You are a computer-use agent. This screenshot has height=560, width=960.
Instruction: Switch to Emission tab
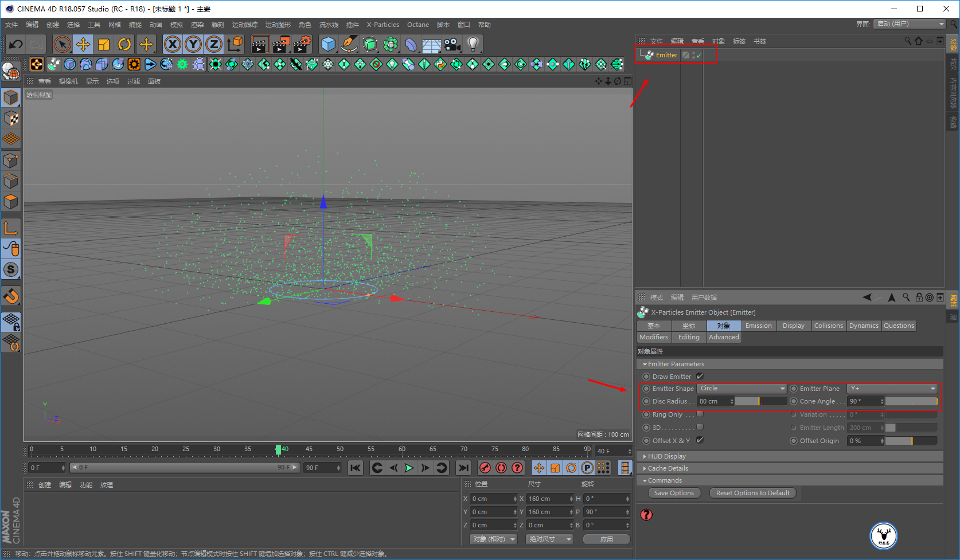click(x=759, y=326)
